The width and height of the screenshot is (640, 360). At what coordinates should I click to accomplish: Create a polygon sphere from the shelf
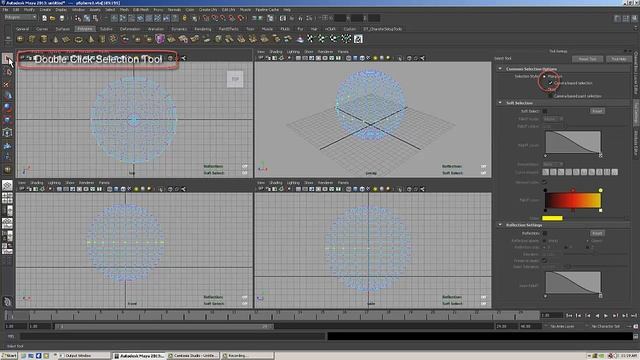click(x=20, y=39)
